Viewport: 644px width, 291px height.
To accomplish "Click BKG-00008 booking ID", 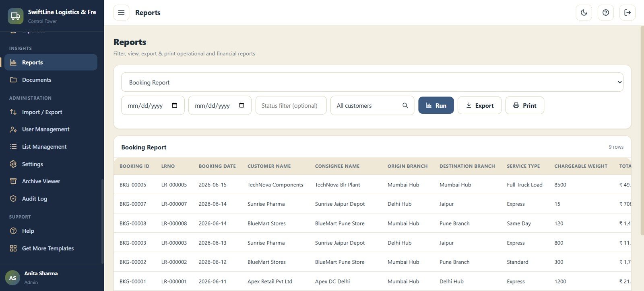I will (x=133, y=223).
